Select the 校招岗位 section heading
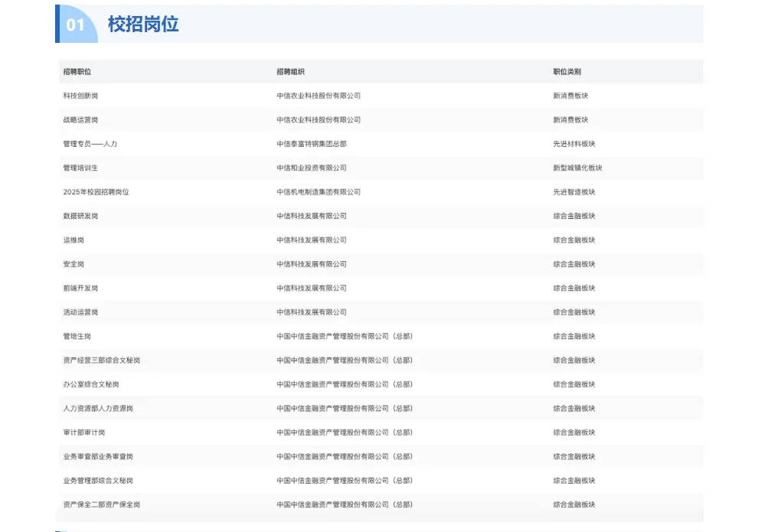The height and width of the screenshot is (532, 774). click(143, 24)
